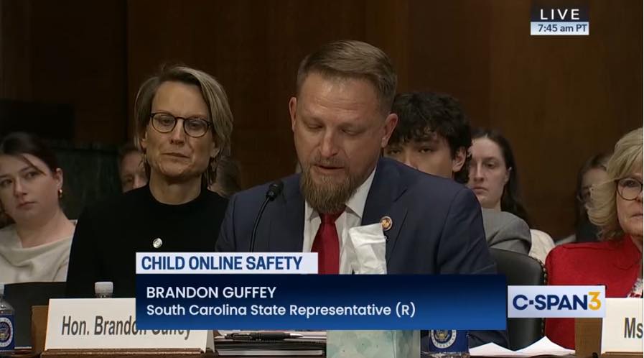Click the small pin on black sweater
The width and height of the screenshot is (644, 358).
pos(157,243)
